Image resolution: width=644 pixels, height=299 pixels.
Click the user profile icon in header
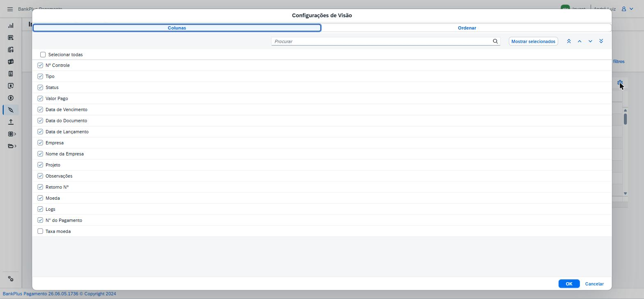point(623,9)
